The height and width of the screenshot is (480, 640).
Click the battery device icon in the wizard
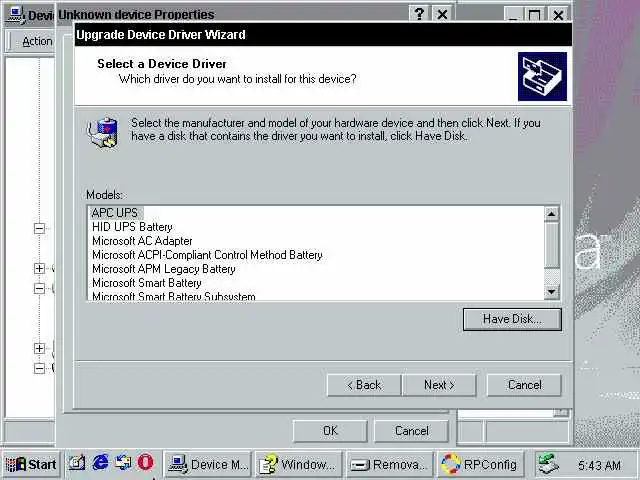coord(103,132)
